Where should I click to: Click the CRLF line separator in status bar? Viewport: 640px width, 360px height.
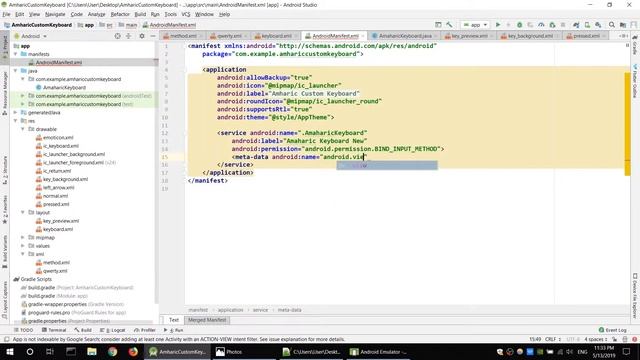tap(553, 339)
